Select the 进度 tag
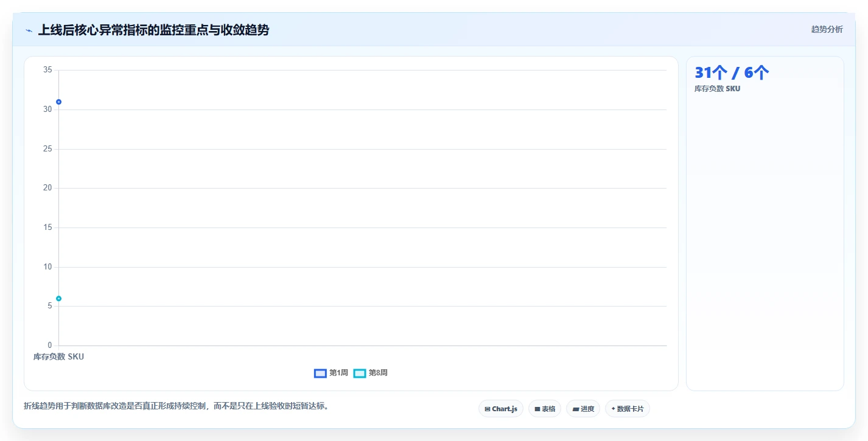Image resolution: width=868 pixels, height=441 pixels. (583, 409)
